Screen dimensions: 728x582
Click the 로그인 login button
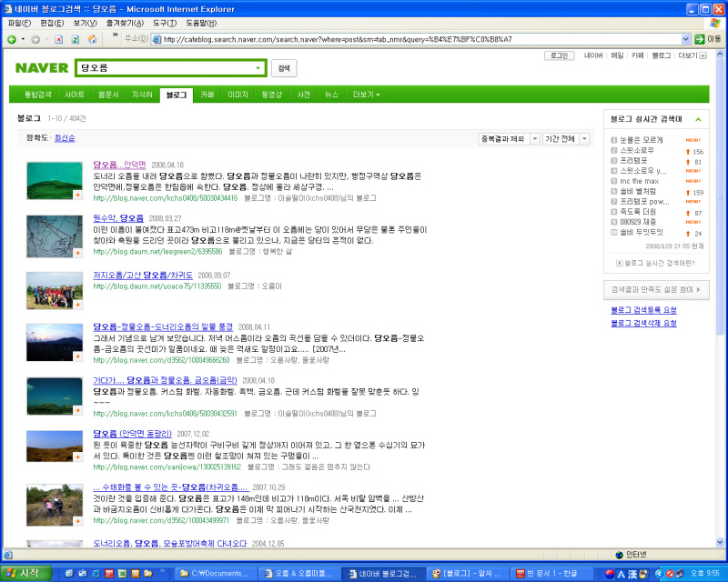[x=559, y=55]
